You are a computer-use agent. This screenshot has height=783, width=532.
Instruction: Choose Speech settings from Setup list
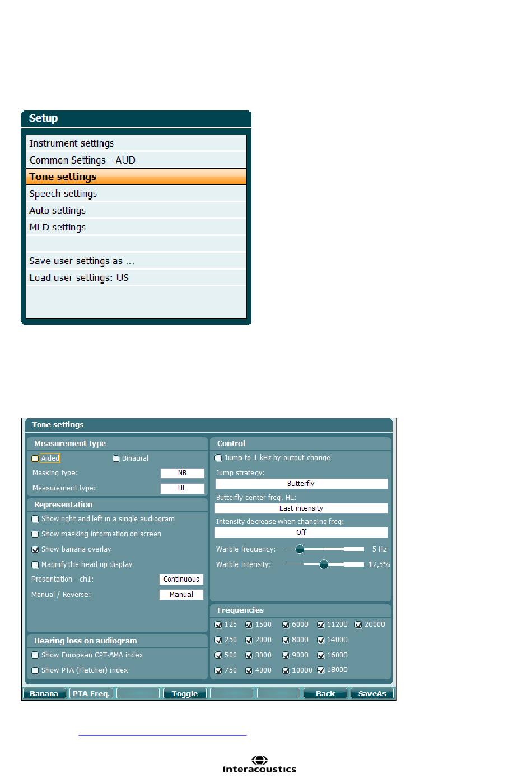coord(136,194)
